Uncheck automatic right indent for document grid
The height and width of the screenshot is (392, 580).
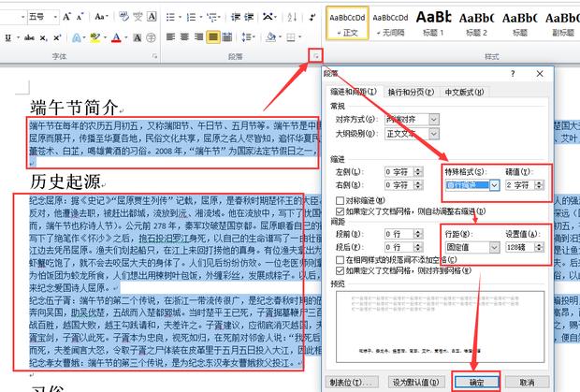pos(338,212)
